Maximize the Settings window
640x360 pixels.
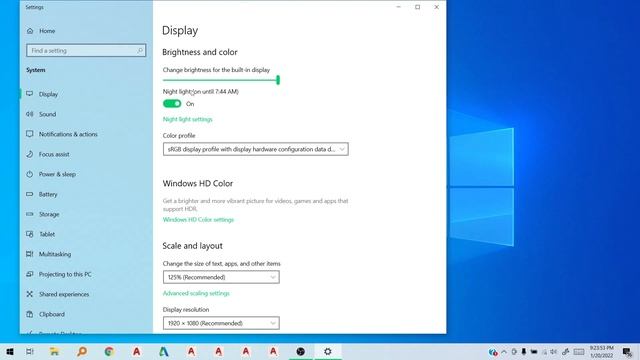tap(418, 7)
